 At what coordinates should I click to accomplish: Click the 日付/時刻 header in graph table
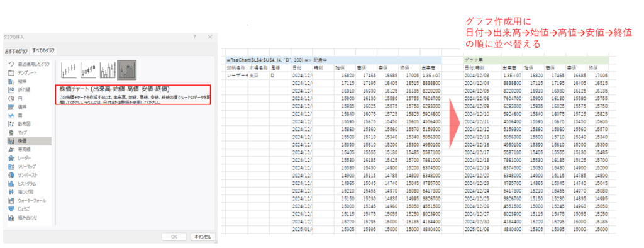482,68
